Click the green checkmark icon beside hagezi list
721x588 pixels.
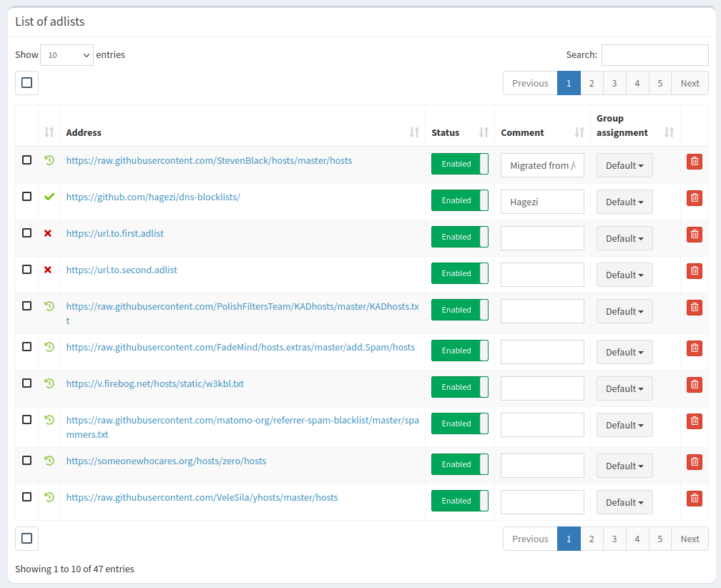tap(49, 197)
